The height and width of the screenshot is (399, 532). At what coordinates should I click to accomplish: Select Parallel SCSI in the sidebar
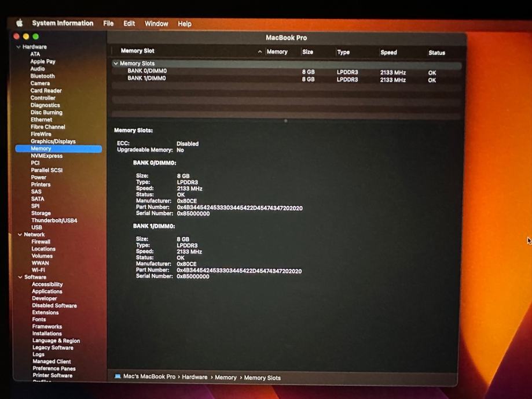[x=47, y=170]
